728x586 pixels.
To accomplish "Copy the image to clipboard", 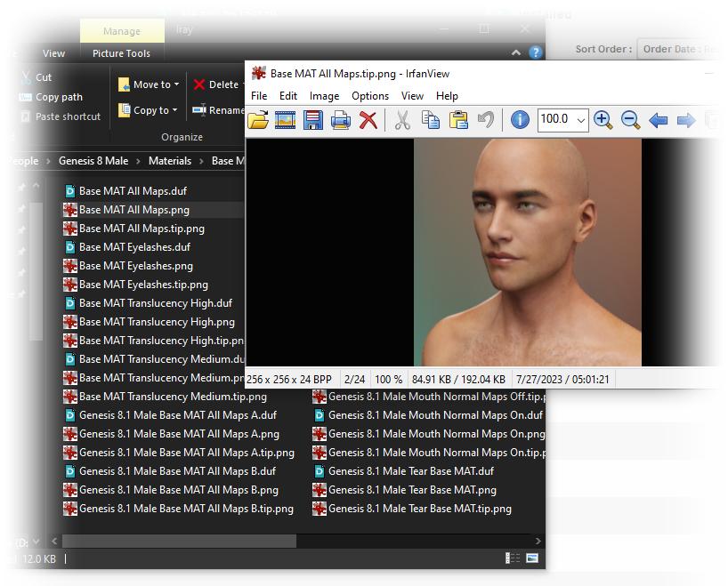I will click(x=431, y=120).
